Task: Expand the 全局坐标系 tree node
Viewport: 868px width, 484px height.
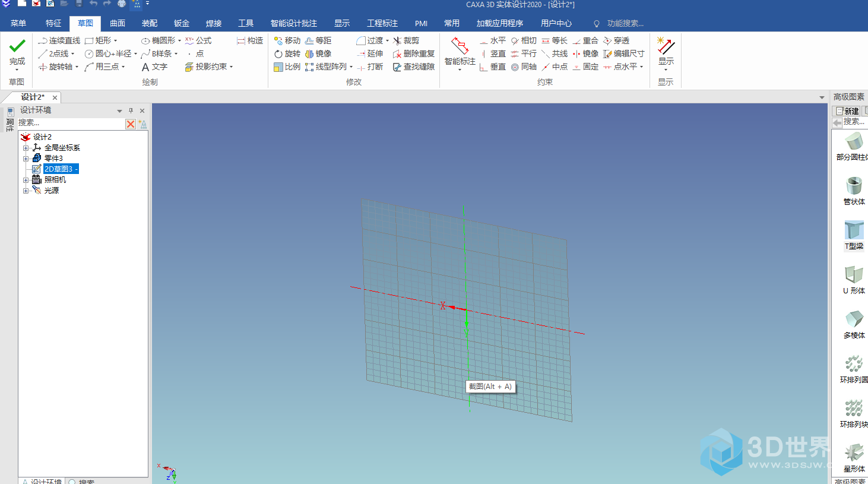Action: (26, 148)
